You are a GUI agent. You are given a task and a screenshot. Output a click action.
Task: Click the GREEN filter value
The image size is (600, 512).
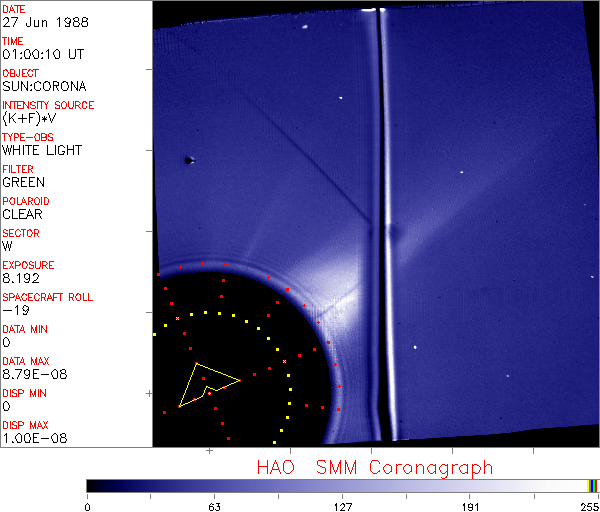23,182
